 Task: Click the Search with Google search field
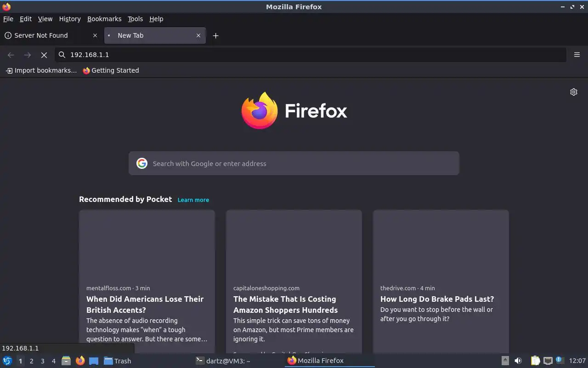pos(294,163)
